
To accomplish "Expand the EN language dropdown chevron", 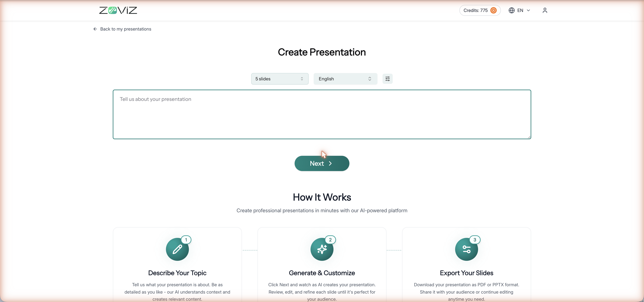I will click(x=528, y=10).
